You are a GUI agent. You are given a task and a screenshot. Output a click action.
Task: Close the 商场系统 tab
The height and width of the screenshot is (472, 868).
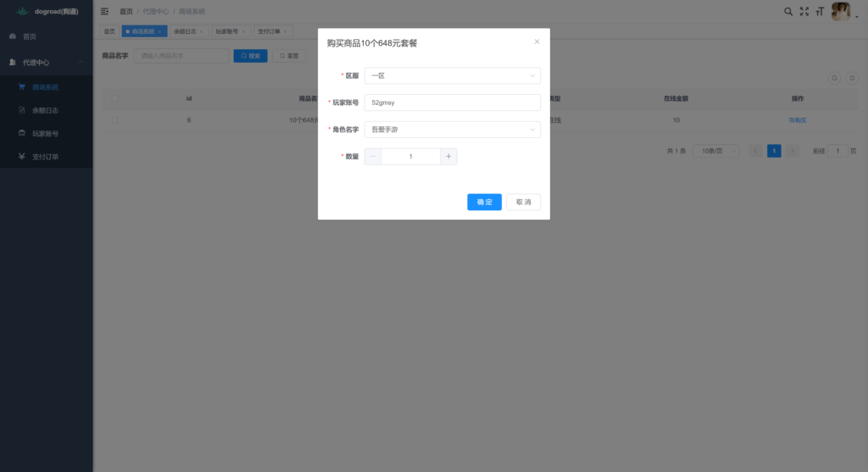tap(159, 31)
